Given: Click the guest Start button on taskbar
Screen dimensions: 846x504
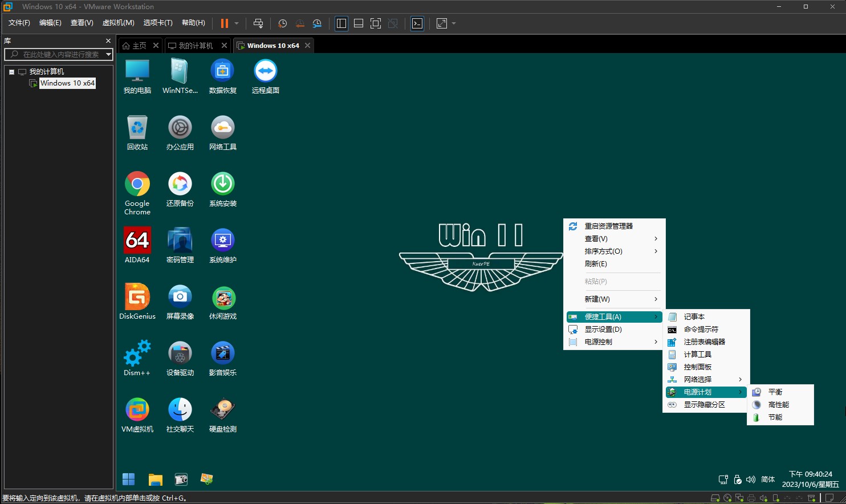Looking at the screenshot, I should click(x=129, y=479).
